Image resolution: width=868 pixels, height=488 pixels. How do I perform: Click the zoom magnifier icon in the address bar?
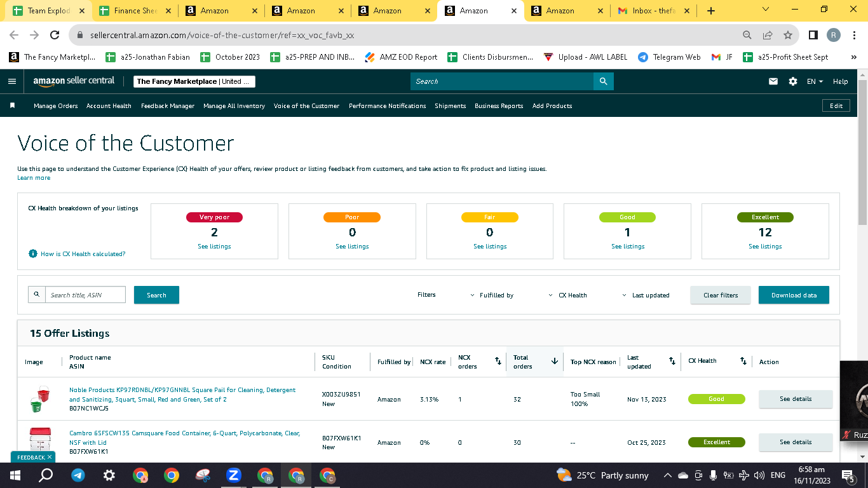coord(747,35)
